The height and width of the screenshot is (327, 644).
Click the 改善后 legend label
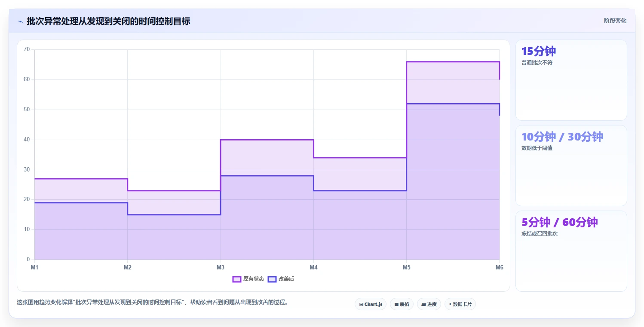pyautogui.click(x=286, y=279)
